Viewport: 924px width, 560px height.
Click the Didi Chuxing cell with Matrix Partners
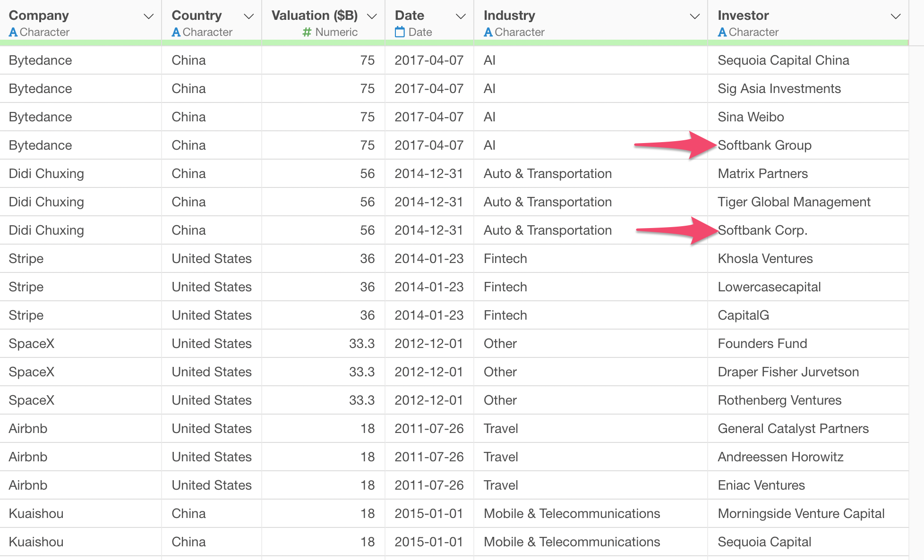[x=46, y=174]
